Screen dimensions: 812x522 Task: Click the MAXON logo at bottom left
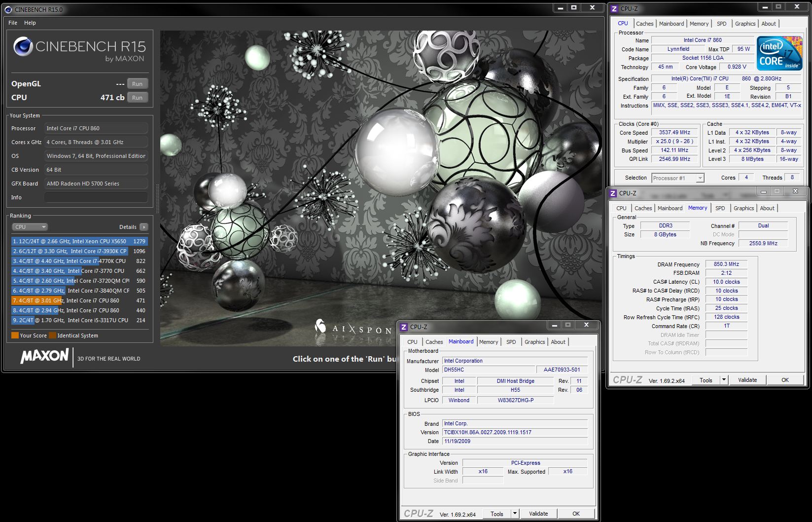tap(44, 356)
